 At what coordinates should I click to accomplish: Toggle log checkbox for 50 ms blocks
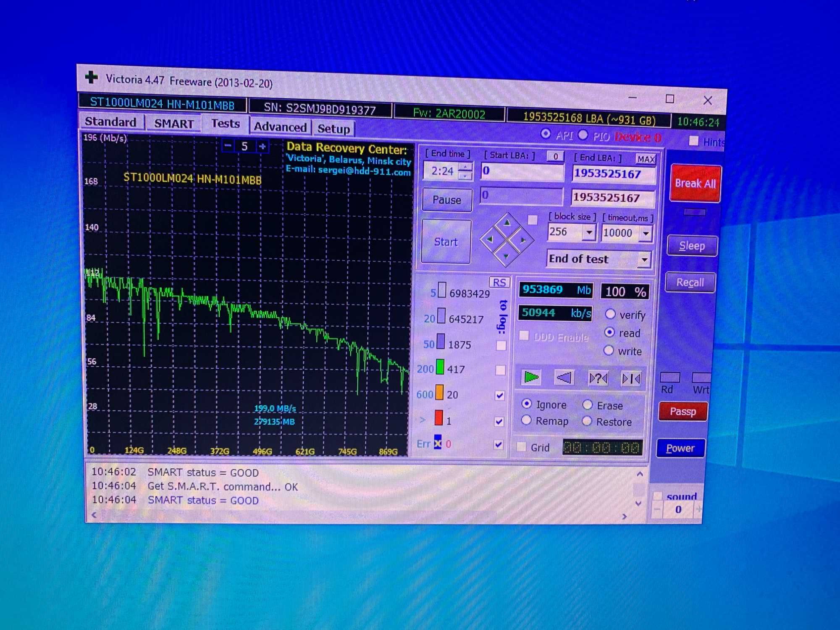click(x=501, y=345)
